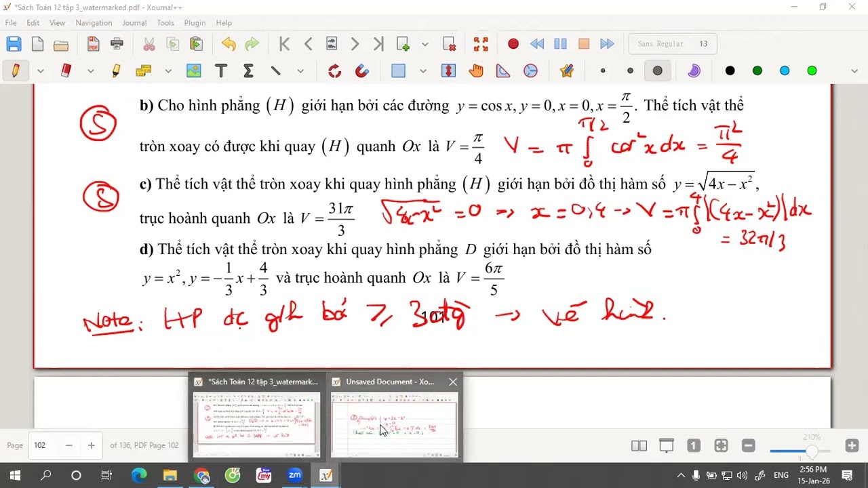Select the Hand tool
The height and width of the screenshot is (488, 868).
pyautogui.click(x=476, y=70)
